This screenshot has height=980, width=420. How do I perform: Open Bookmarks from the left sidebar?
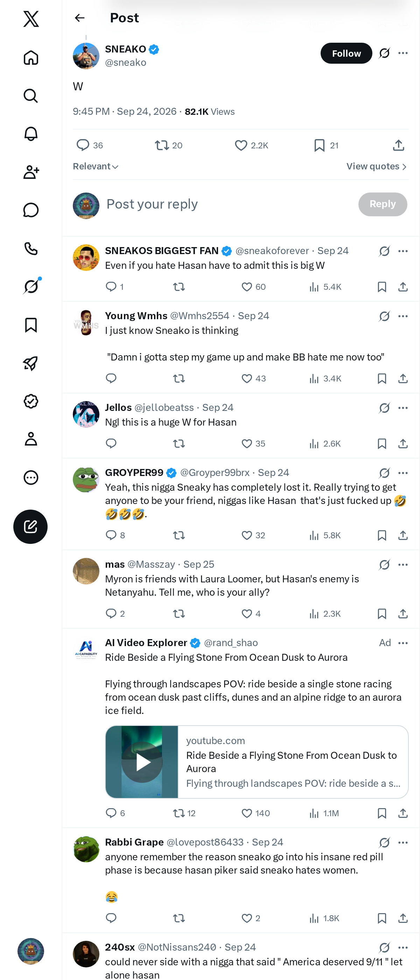[31, 325]
